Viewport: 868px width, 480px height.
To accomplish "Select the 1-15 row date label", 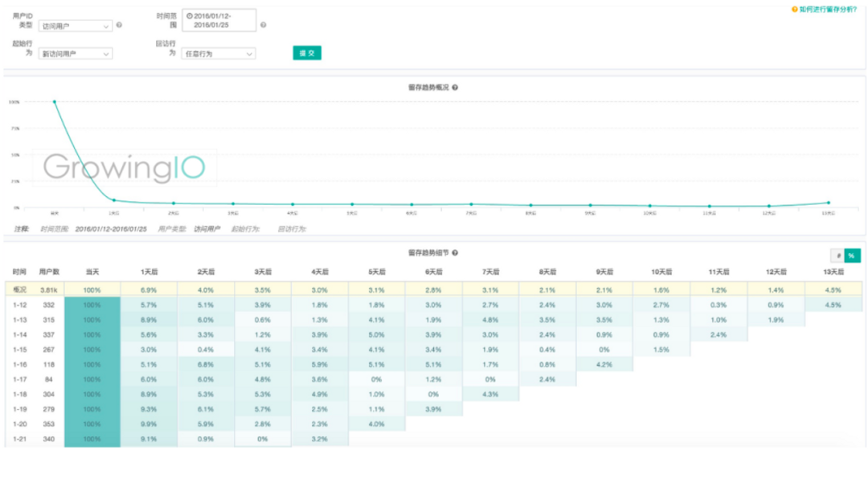I will click(x=19, y=350).
